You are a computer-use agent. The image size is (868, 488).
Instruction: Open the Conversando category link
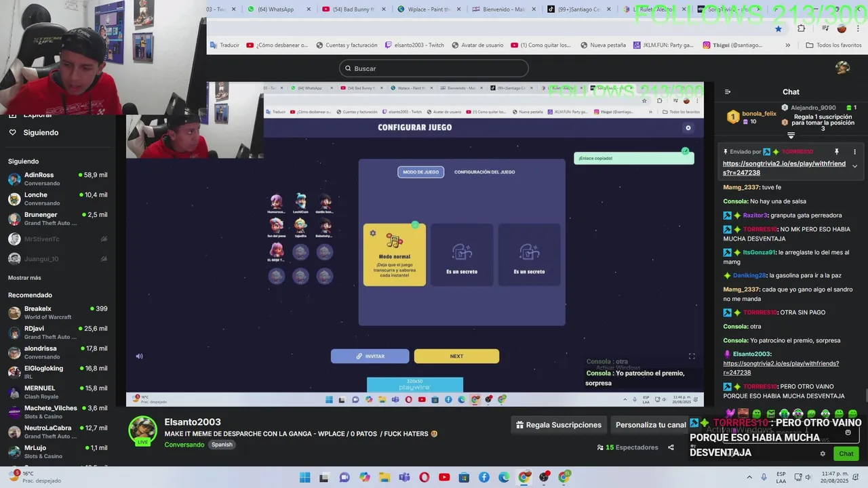184,445
